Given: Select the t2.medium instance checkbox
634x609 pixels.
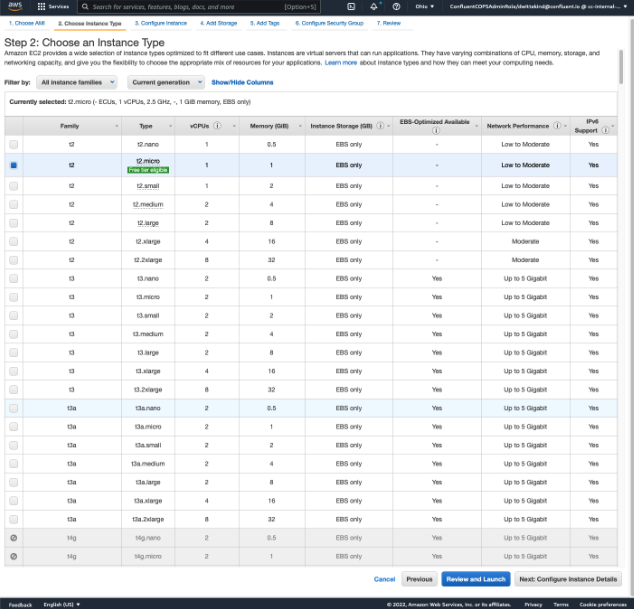Looking at the screenshot, I should 13,205.
